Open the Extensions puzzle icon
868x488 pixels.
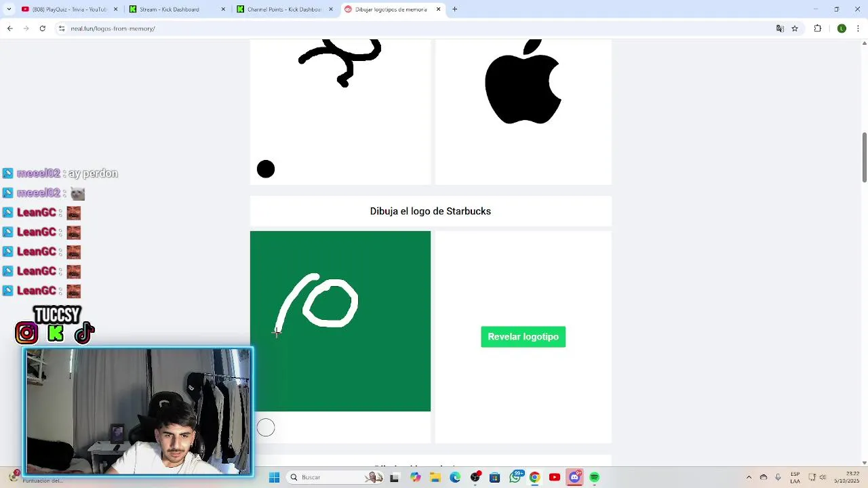(x=818, y=28)
